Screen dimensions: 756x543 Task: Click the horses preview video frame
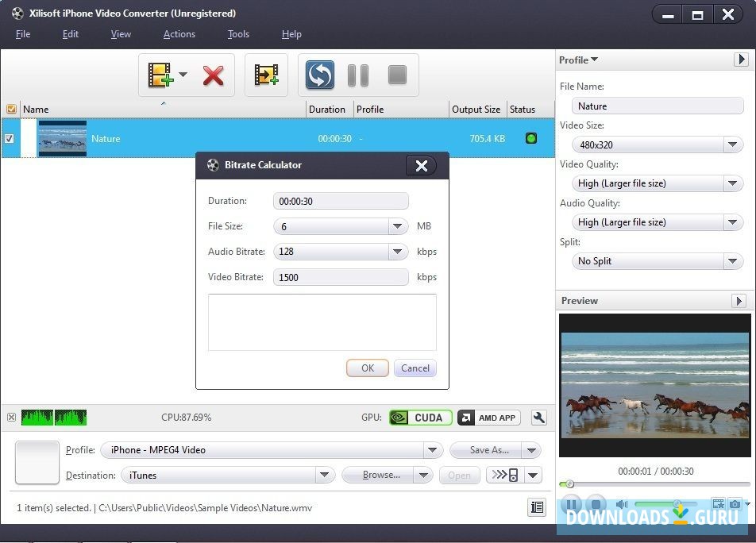[x=654, y=385]
